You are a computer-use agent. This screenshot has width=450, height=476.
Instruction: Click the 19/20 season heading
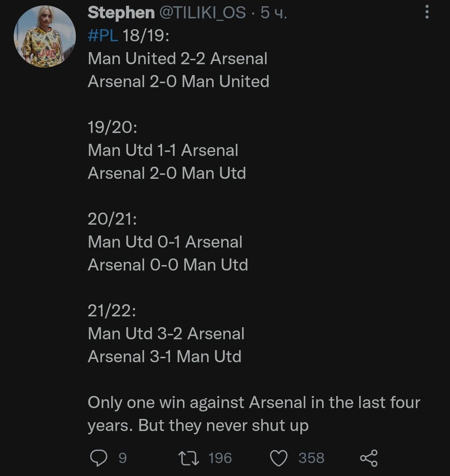112,128
